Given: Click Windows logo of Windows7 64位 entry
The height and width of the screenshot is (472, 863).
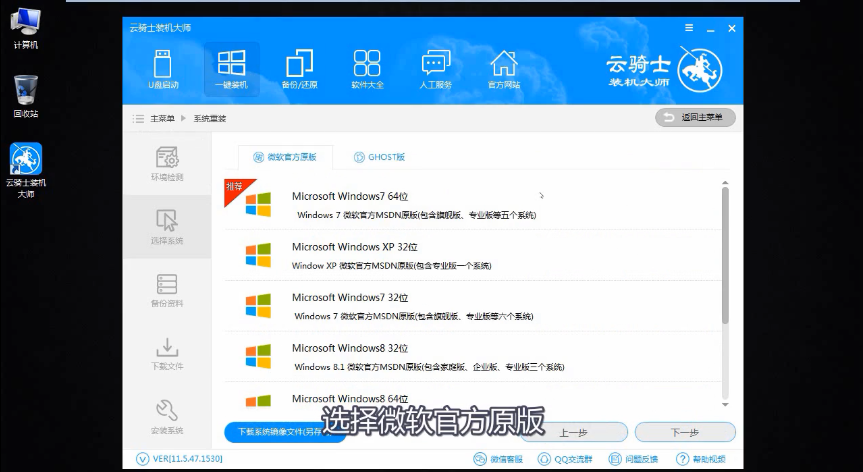Looking at the screenshot, I should click(258, 204).
